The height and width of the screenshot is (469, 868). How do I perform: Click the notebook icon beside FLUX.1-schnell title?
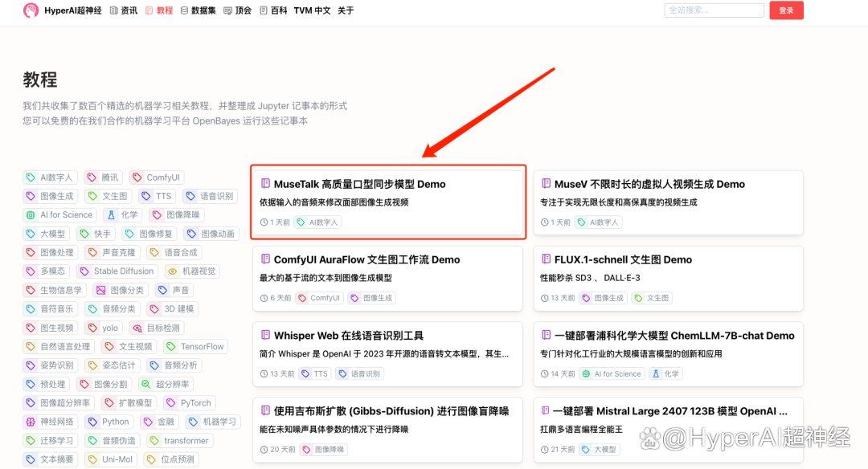pos(547,259)
